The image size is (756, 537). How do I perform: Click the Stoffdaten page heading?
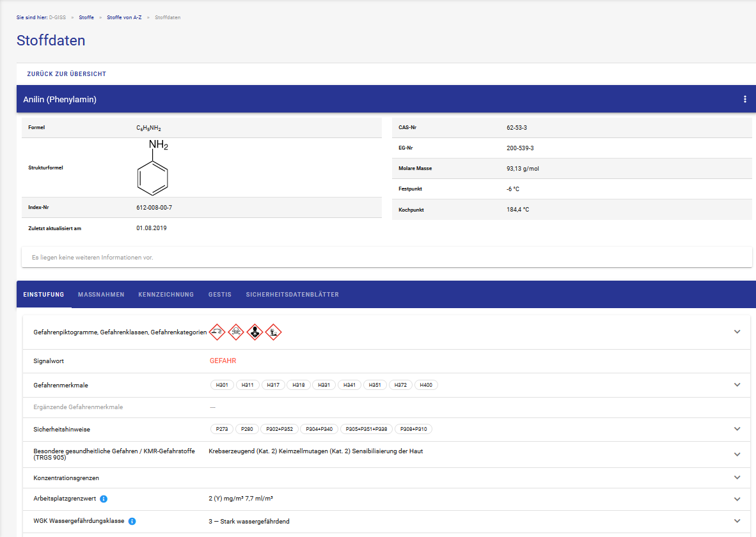51,40
